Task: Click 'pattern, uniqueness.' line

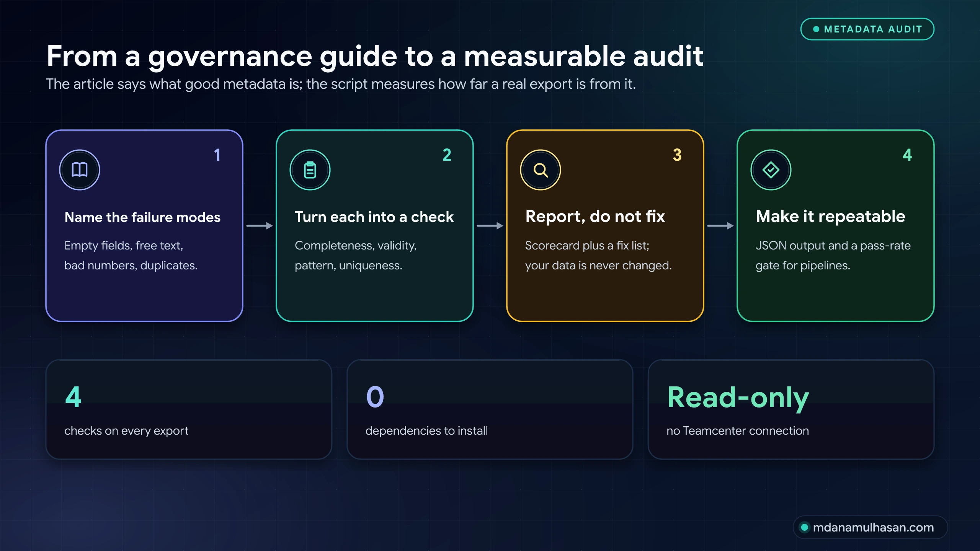Action: 348,266
